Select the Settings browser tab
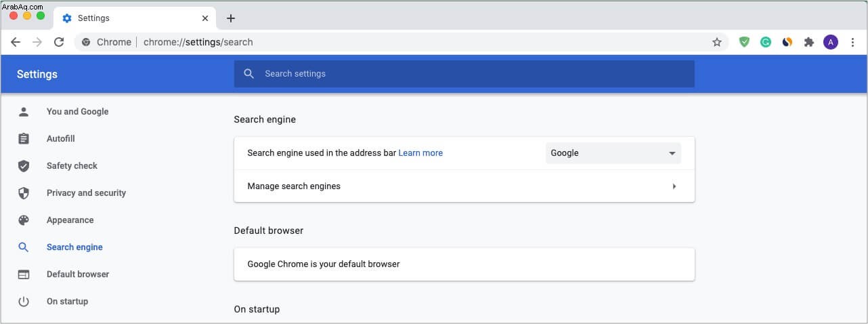This screenshot has height=324, width=868. point(135,18)
